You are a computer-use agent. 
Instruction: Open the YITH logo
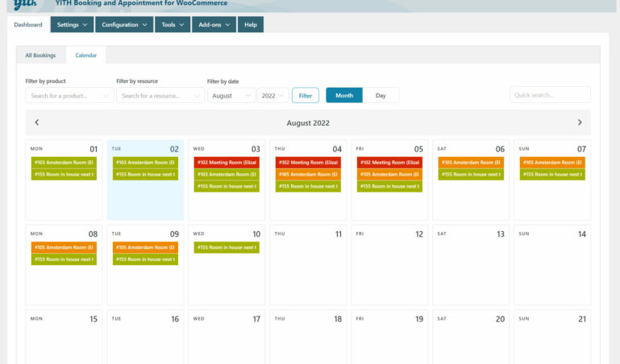(x=25, y=4)
